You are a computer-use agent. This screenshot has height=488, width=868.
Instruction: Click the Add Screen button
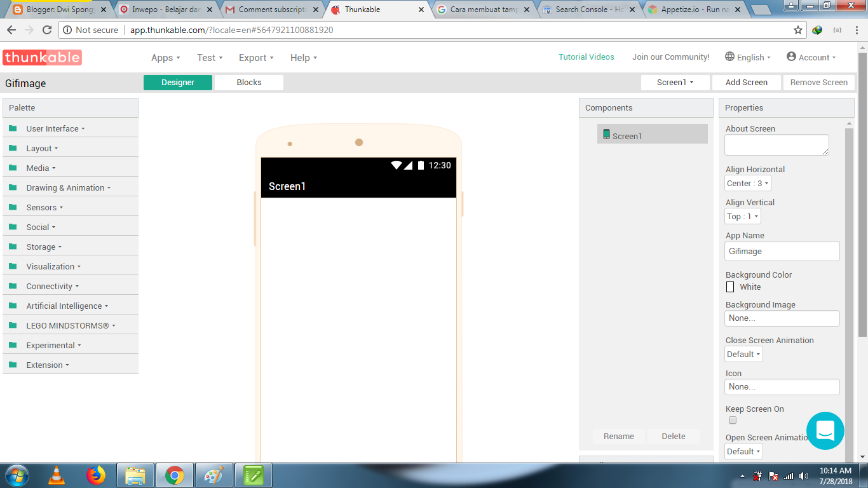747,82
